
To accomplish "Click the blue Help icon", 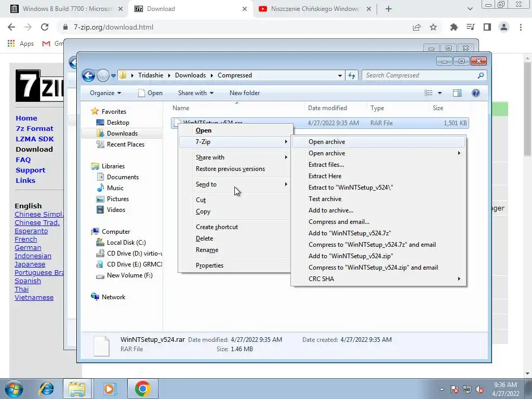I will [476, 93].
